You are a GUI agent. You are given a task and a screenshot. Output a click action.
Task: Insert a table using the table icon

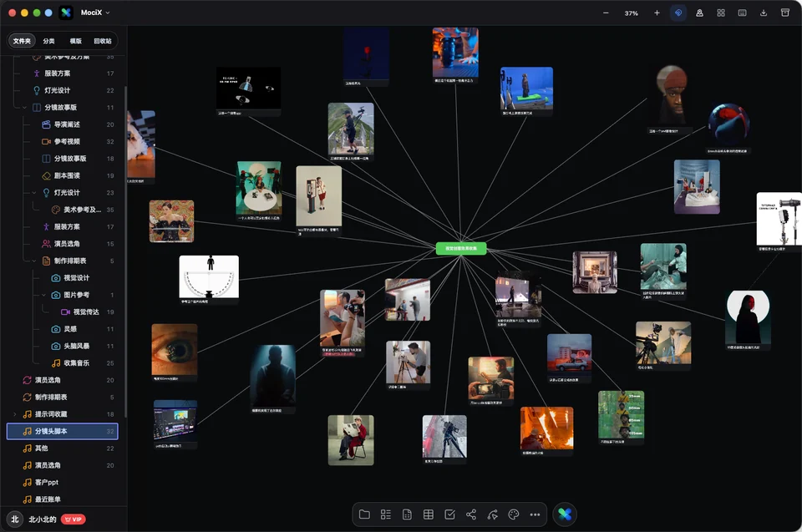(429, 514)
